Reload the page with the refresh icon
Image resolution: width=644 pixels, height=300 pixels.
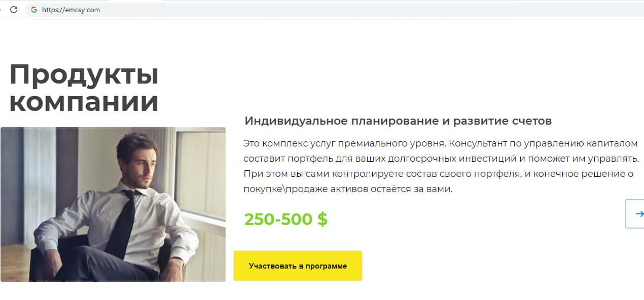[14, 9]
